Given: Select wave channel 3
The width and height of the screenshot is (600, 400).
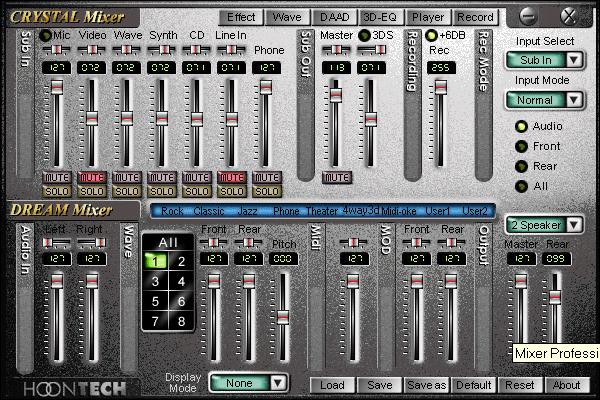Looking at the screenshot, I should point(155,282).
